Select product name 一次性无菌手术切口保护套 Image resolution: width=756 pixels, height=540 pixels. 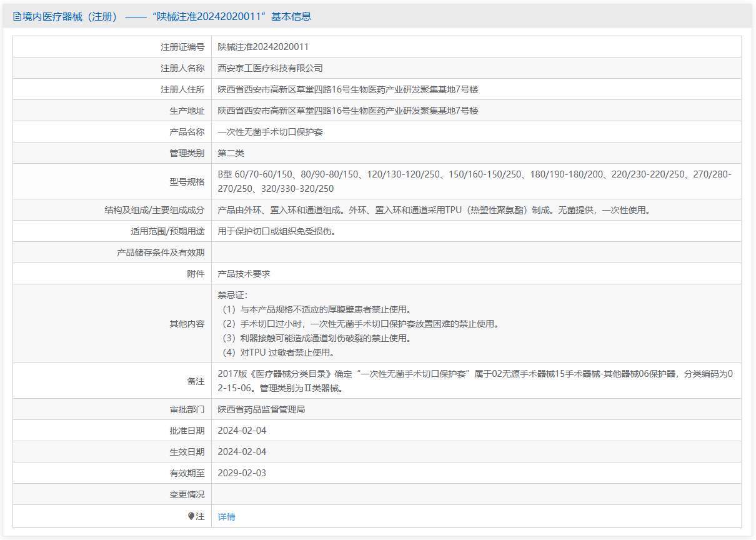tap(270, 132)
